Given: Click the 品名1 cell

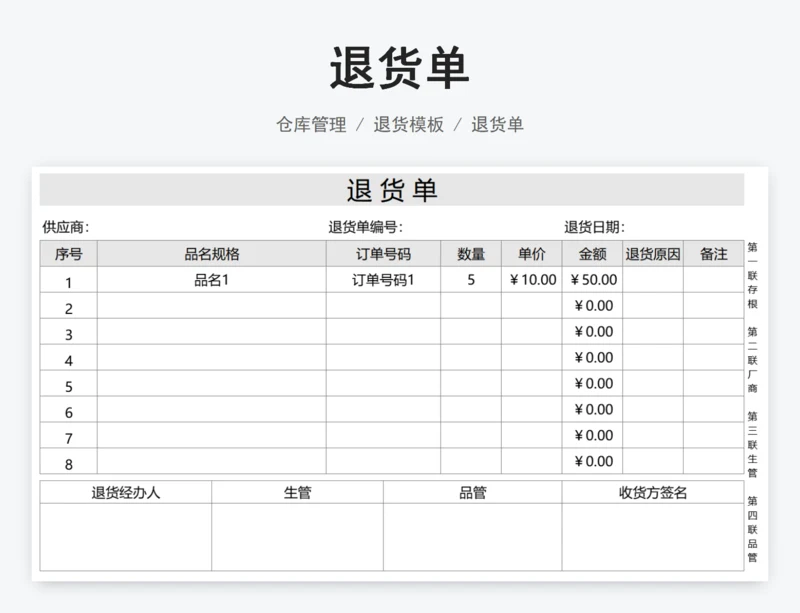Looking at the screenshot, I should (x=212, y=280).
